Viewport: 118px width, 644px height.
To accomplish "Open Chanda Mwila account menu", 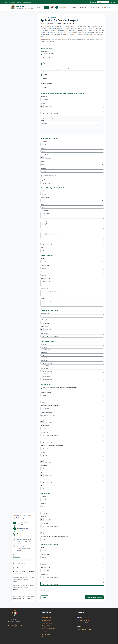I will click(x=62, y=8).
